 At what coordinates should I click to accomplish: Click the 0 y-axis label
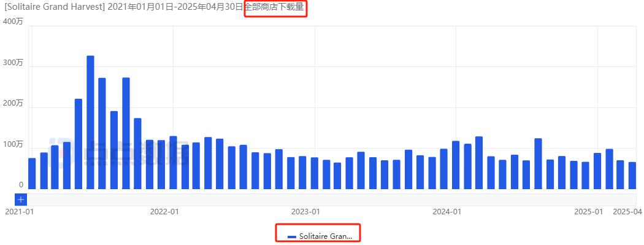click(x=21, y=185)
